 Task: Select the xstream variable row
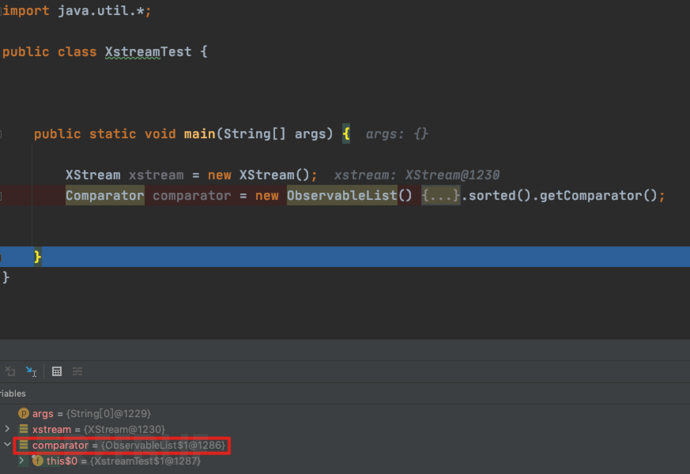[x=345, y=429]
